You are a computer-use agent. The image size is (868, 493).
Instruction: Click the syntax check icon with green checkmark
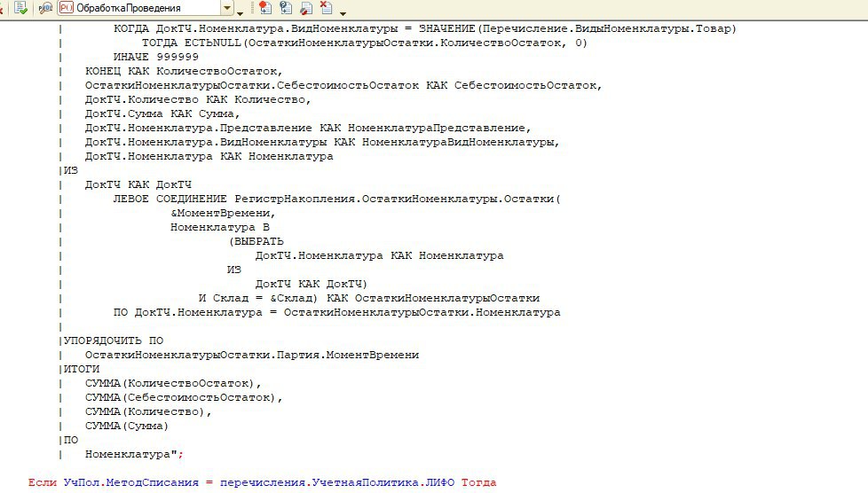21,8
